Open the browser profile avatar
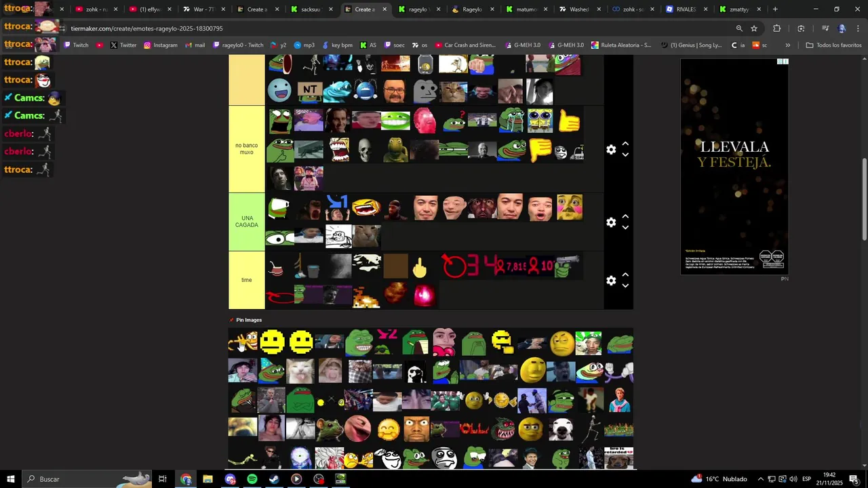 pyautogui.click(x=842, y=28)
